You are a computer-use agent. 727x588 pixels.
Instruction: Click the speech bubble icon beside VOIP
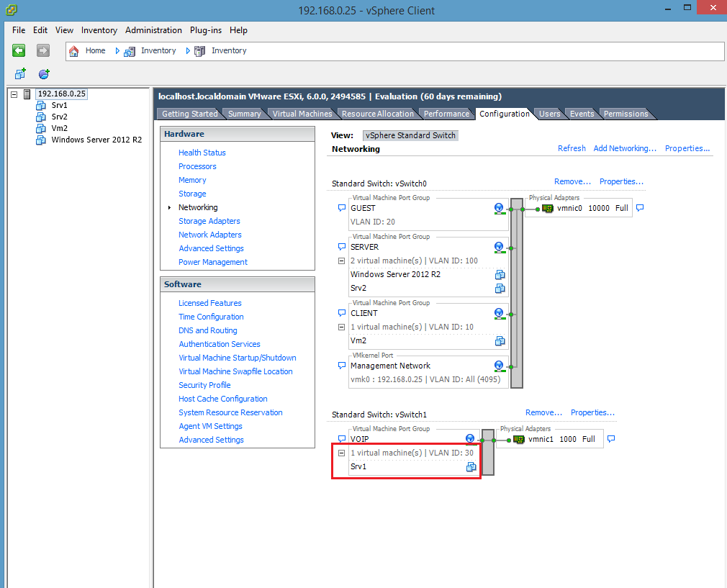[x=342, y=439]
